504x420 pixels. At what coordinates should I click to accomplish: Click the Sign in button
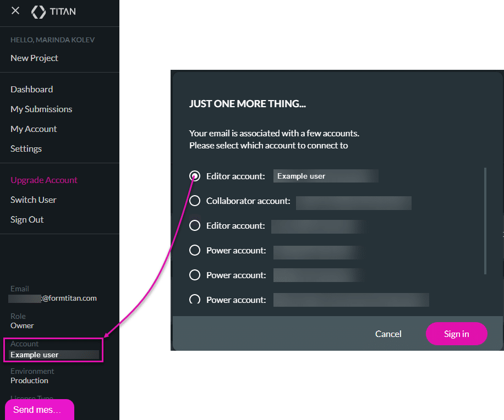(x=456, y=334)
